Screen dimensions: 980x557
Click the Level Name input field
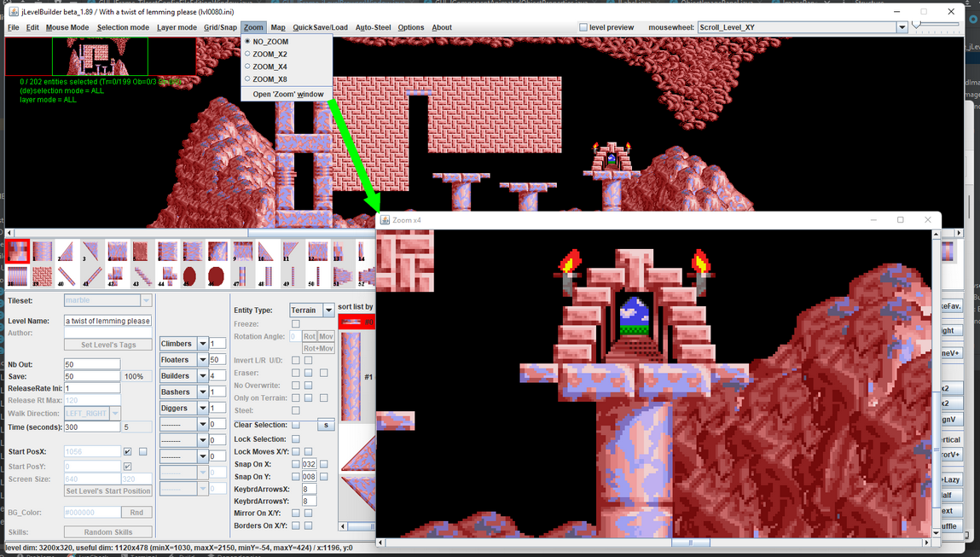coord(108,321)
